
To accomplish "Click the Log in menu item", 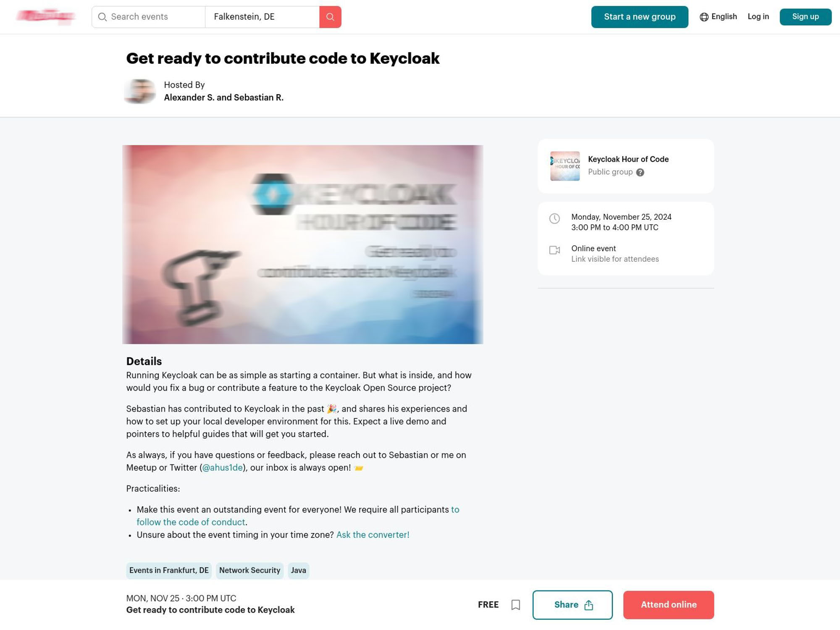I will [758, 16].
